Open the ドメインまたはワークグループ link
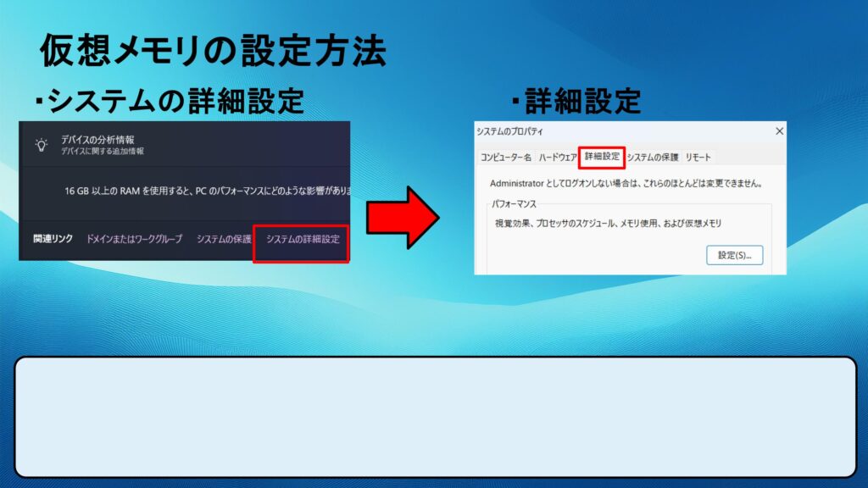868x488 pixels. click(x=134, y=240)
